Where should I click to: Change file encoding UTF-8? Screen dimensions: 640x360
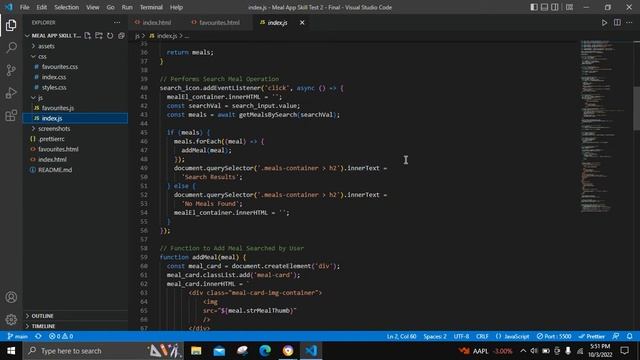[461, 336]
